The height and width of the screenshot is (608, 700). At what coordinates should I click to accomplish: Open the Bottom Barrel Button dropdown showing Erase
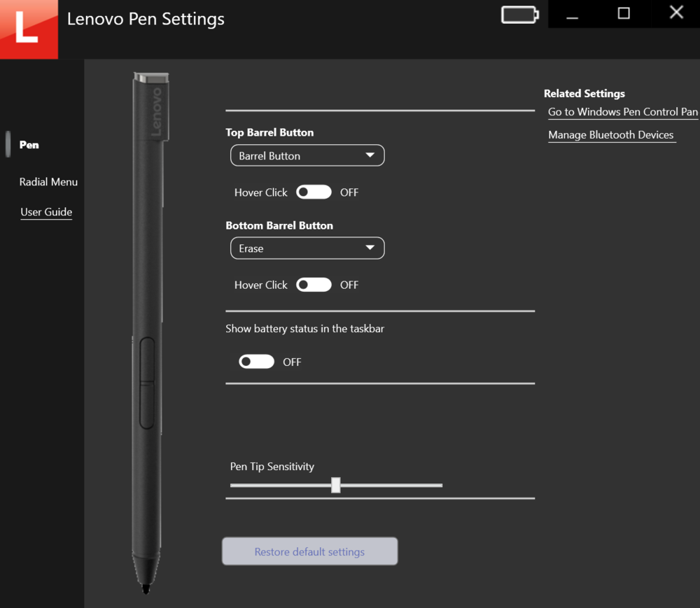click(307, 248)
